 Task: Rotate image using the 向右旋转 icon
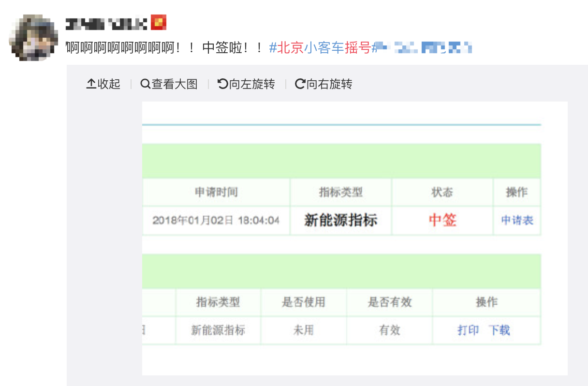300,84
